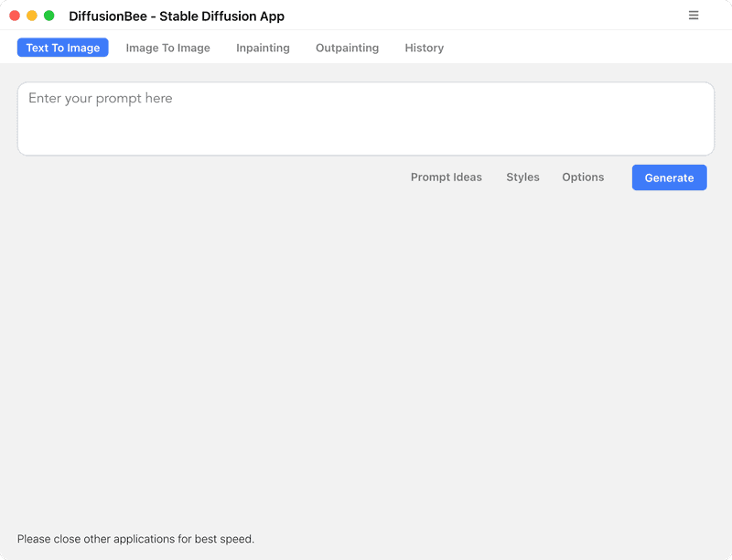
Task: Minimize the window using the yellow button
Action: pyautogui.click(x=32, y=16)
